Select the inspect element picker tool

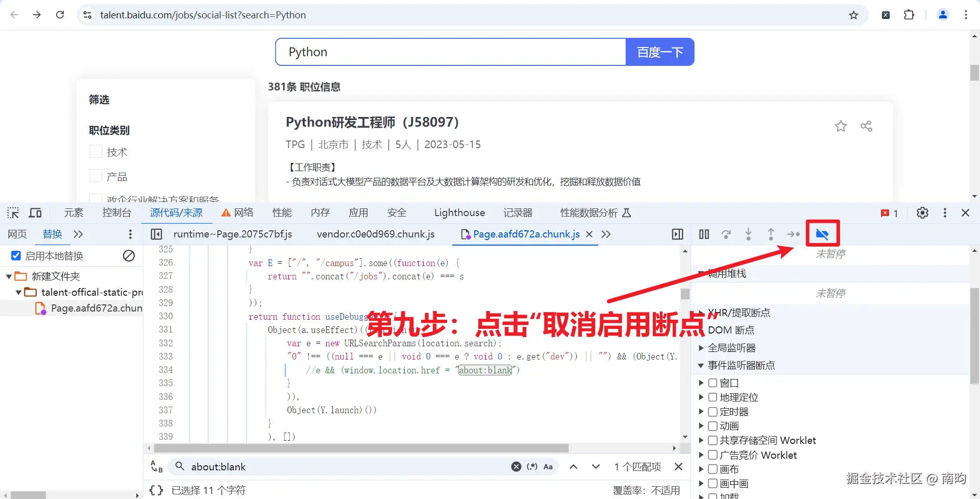(13, 212)
